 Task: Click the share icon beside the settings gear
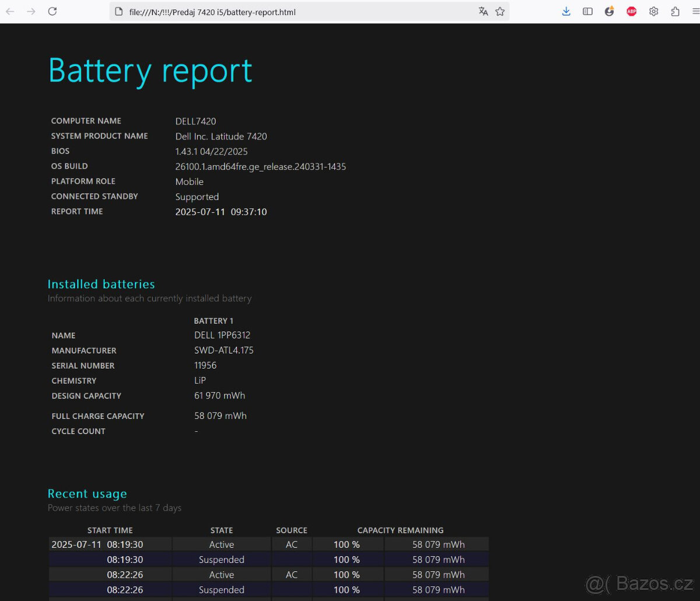[675, 11]
